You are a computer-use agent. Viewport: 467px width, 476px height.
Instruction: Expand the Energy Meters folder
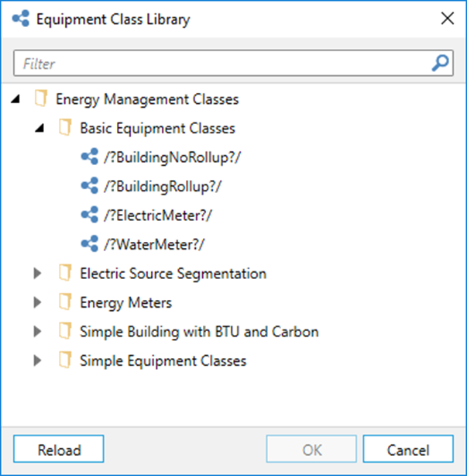click(38, 302)
